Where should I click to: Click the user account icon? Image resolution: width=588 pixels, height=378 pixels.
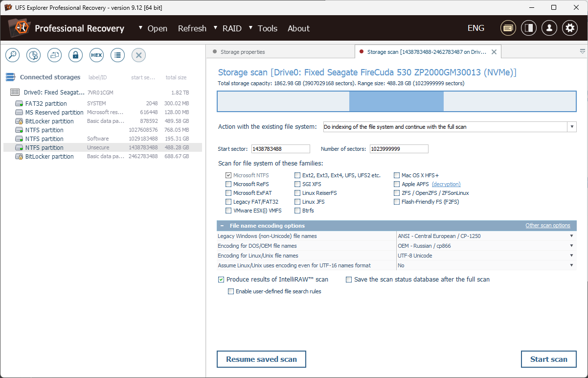[x=549, y=28]
